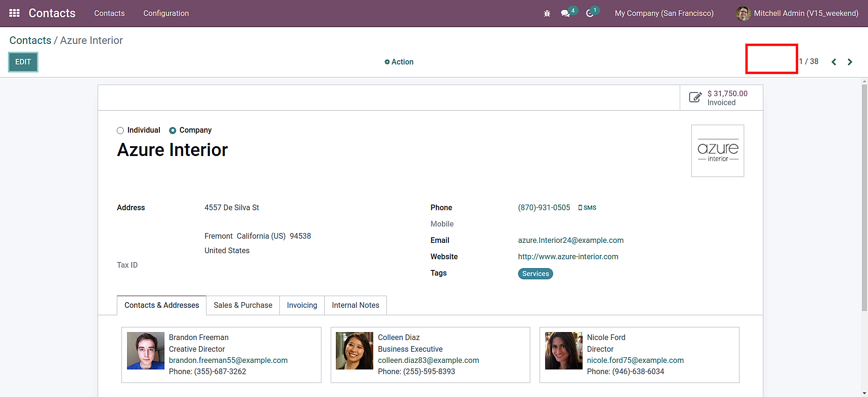This screenshot has width=868, height=397.
Task: Go to the previous contact record
Action: (834, 62)
